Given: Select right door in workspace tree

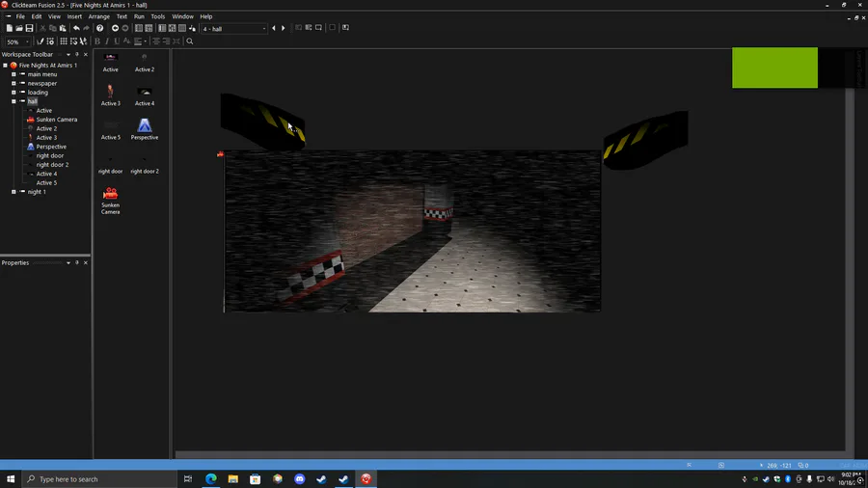Looking at the screenshot, I should pyautogui.click(x=50, y=156).
